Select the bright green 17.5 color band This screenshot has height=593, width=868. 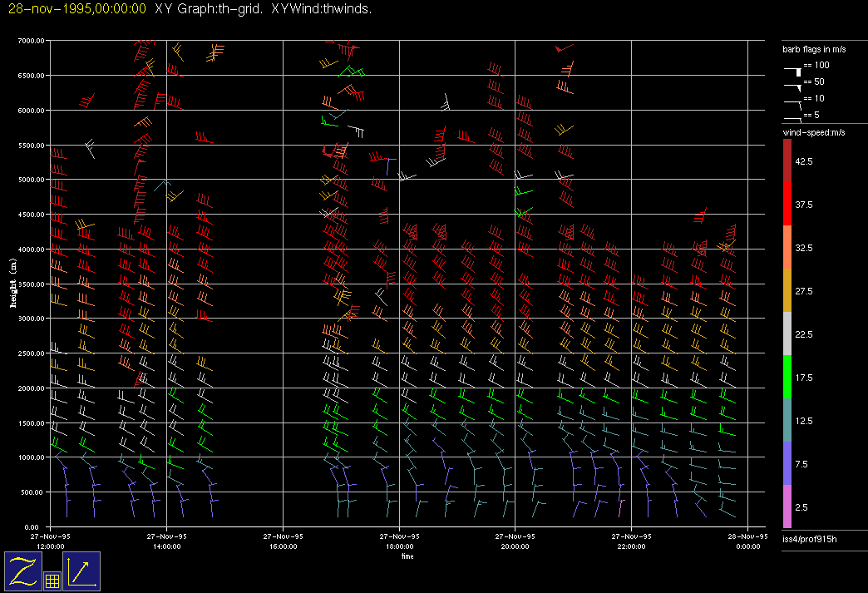pos(787,378)
